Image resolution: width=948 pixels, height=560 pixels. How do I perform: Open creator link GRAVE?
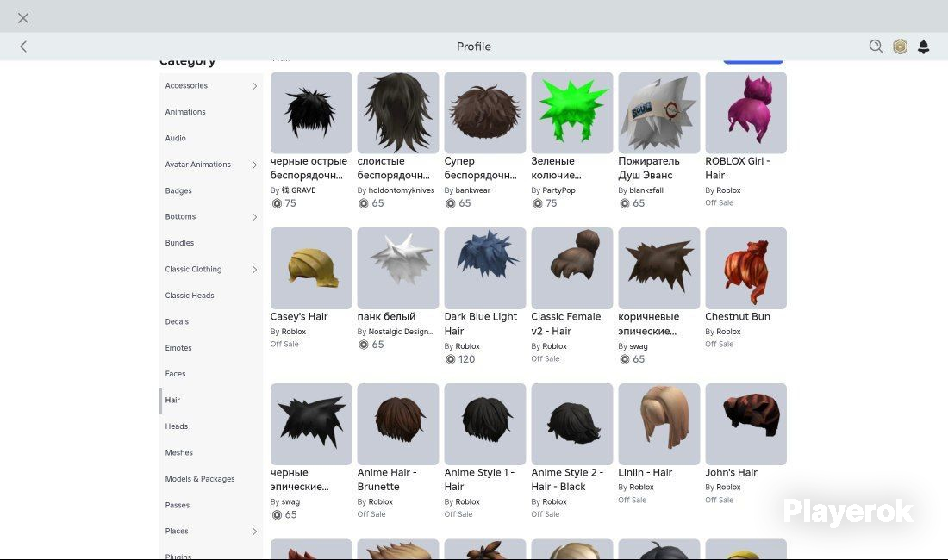(299, 190)
